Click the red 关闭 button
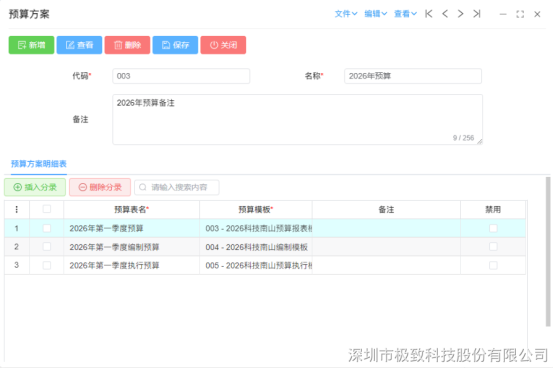 pos(223,45)
